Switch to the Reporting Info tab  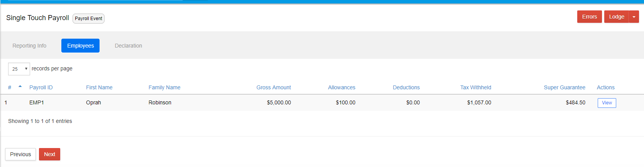(x=29, y=46)
